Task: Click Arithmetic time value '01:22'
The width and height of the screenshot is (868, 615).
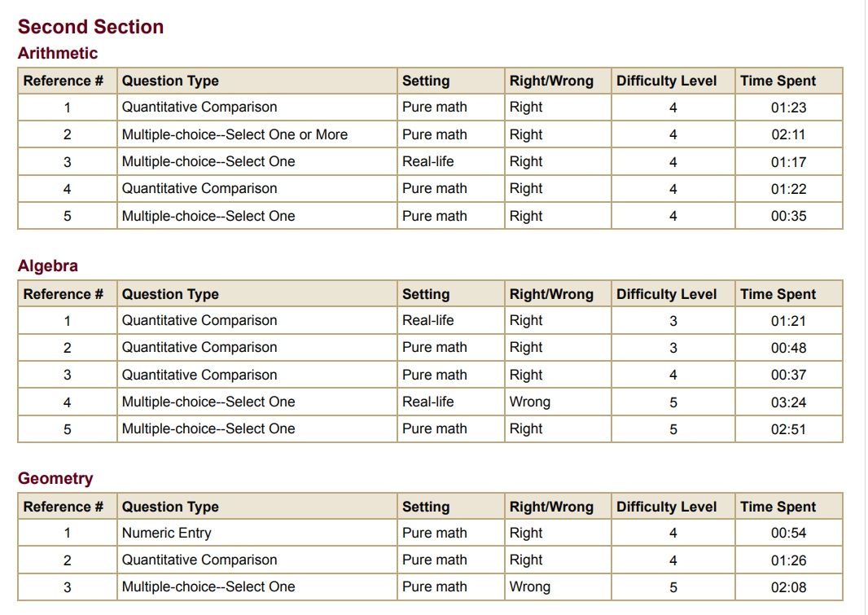Action: [788, 189]
